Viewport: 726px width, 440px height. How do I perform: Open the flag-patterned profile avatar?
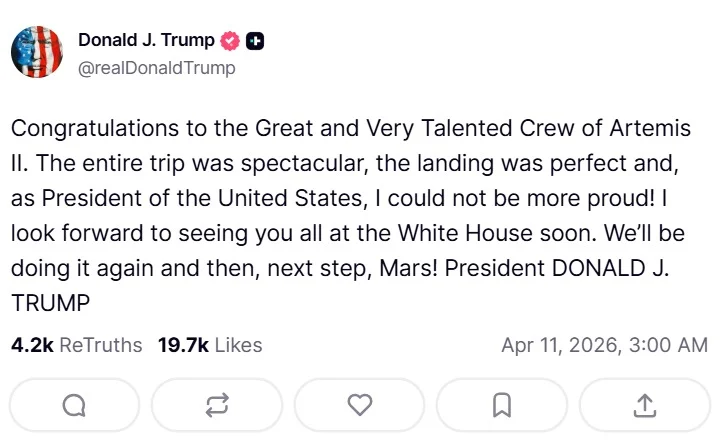(x=37, y=53)
